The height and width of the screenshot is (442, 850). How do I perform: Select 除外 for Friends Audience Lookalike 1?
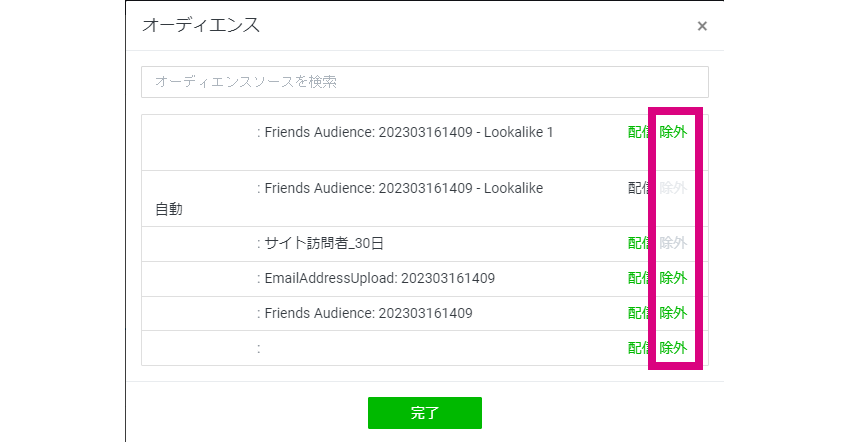click(x=673, y=132)
